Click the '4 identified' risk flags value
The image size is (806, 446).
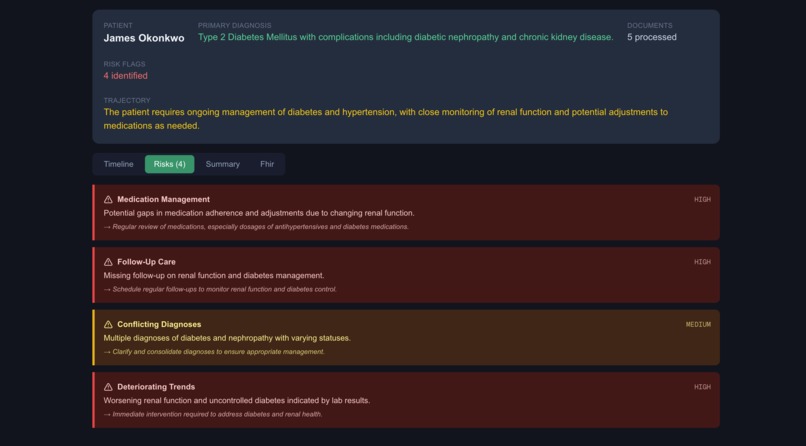click(x=125, y=76)
